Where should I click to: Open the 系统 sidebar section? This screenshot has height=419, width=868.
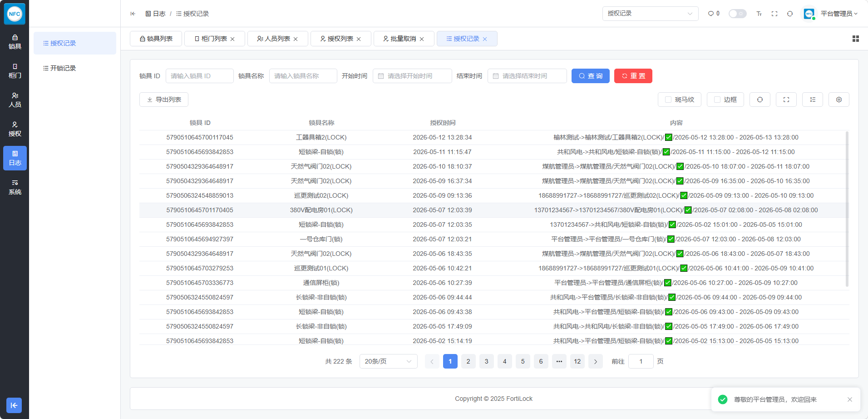[x=15, y=187]
